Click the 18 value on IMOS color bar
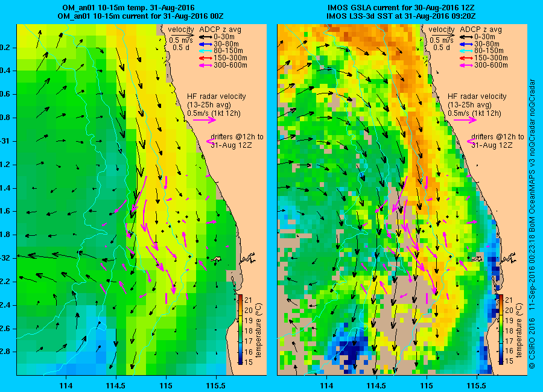This screenshot has height=392, width=543. 509,330
